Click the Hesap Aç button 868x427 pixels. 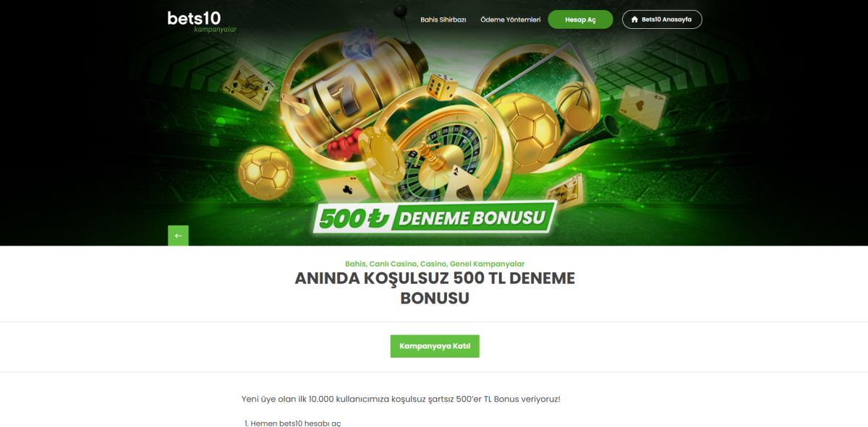(580, 20)
